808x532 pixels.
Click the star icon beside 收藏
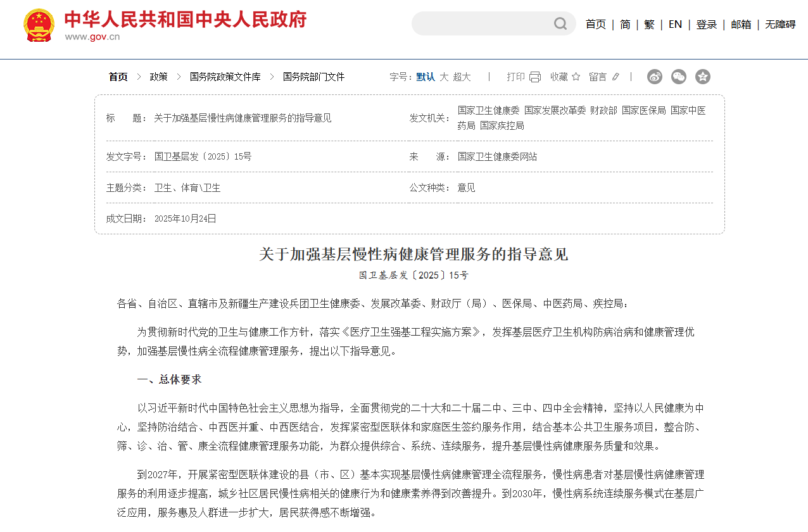point(576,77)
